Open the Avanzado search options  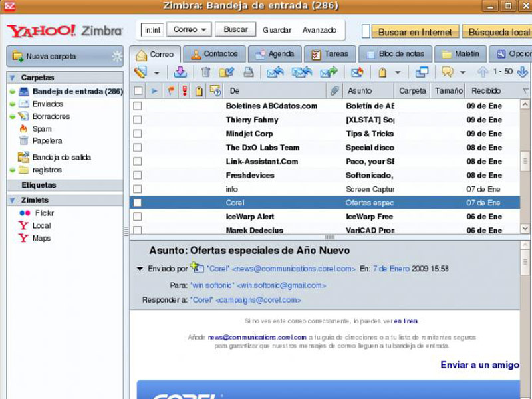[319, 30]
